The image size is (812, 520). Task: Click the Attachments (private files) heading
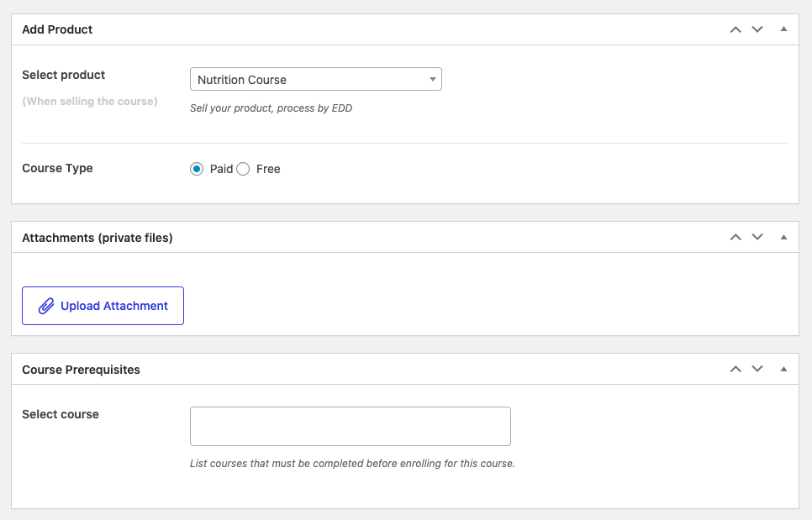(98, 238)
